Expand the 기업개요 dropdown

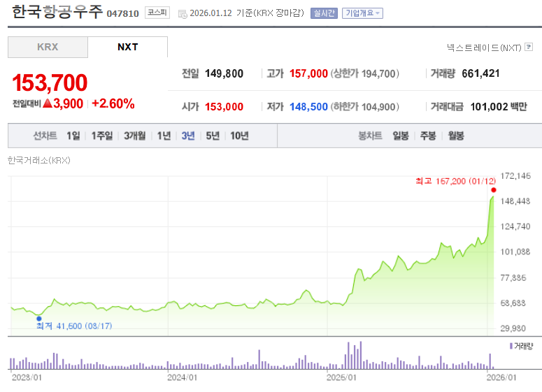(x=362, y=13)
